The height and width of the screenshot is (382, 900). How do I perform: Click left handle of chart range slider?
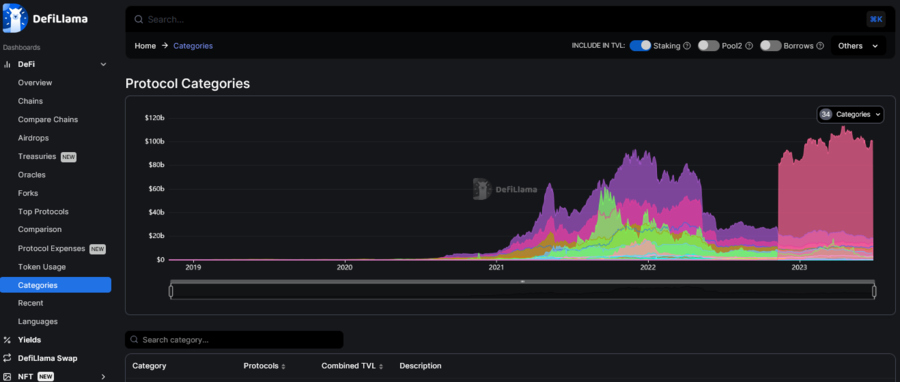coord(171,291)
